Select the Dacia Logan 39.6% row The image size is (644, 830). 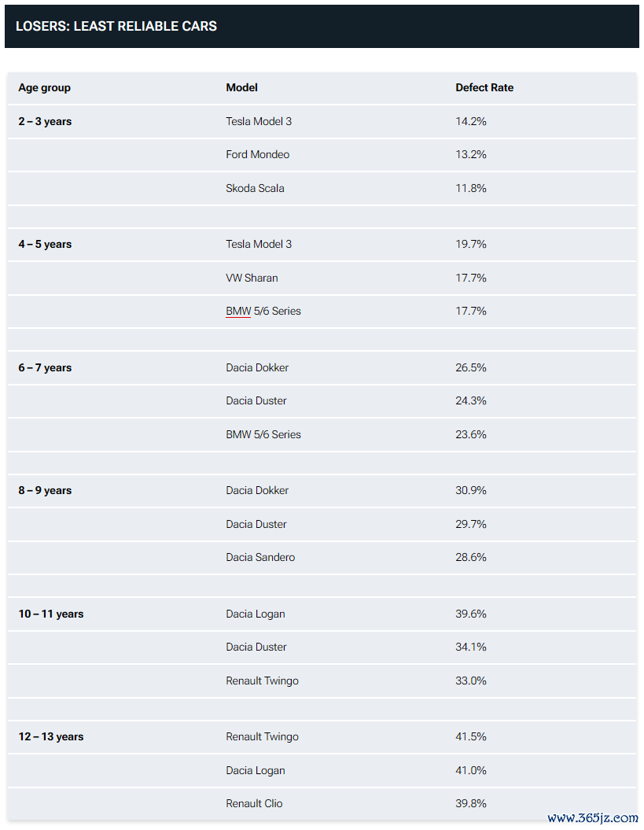click(x=322, y=614)
